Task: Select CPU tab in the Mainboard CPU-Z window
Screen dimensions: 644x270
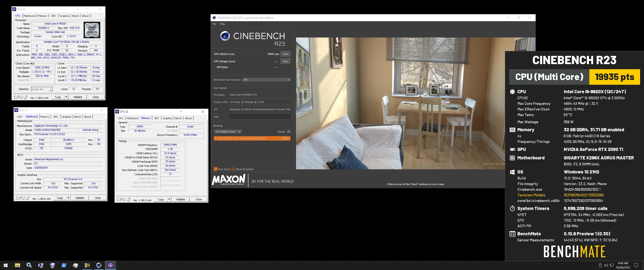Action: point(19,117)
